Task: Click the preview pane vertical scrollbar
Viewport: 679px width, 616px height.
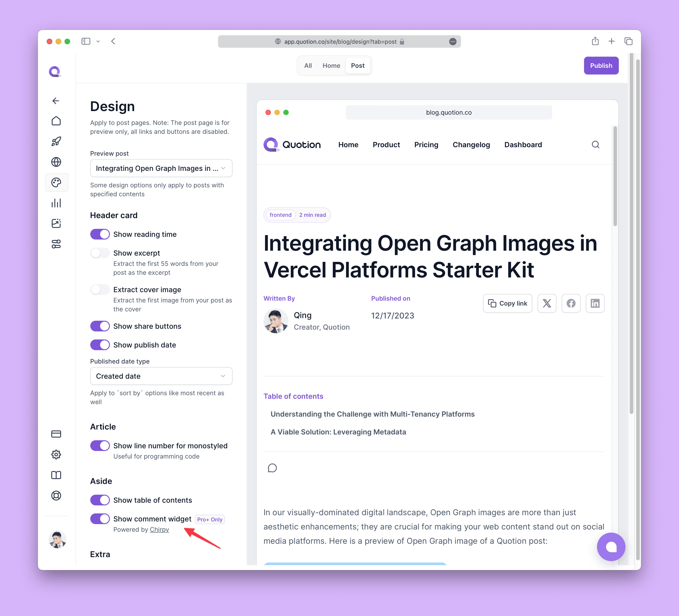Action: pyautogui.click(x=615, y=176)
